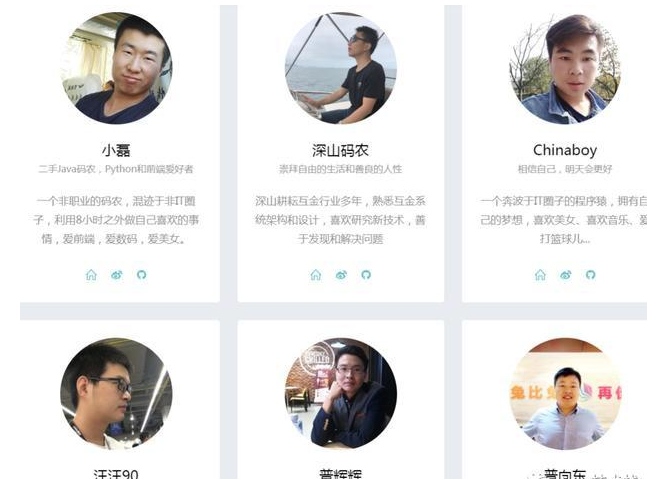Visit 小磊's Weibo icon link
Image resolution: width=647 pixels, height=479 pixels.
click(x=117, y=275)
